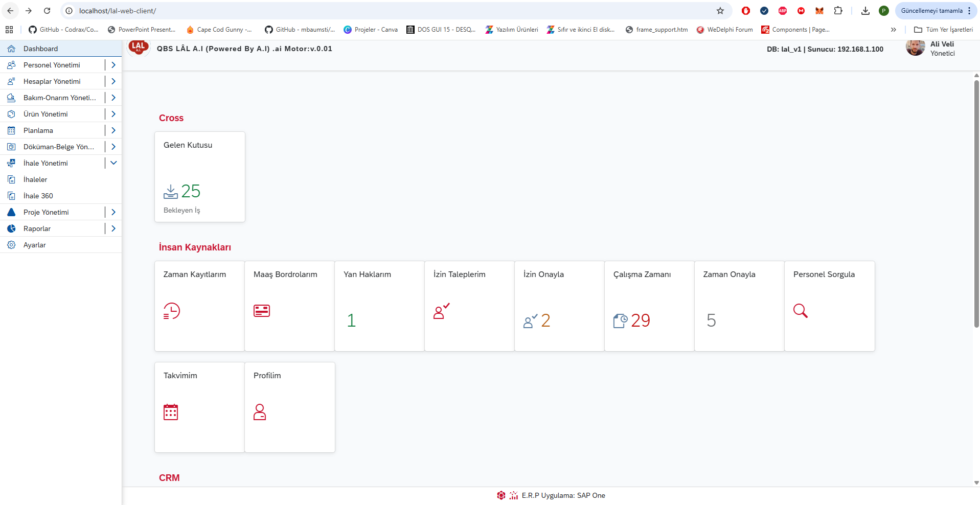
Task: Open the İhale 360 sidebar item
Action: point(38,196)
